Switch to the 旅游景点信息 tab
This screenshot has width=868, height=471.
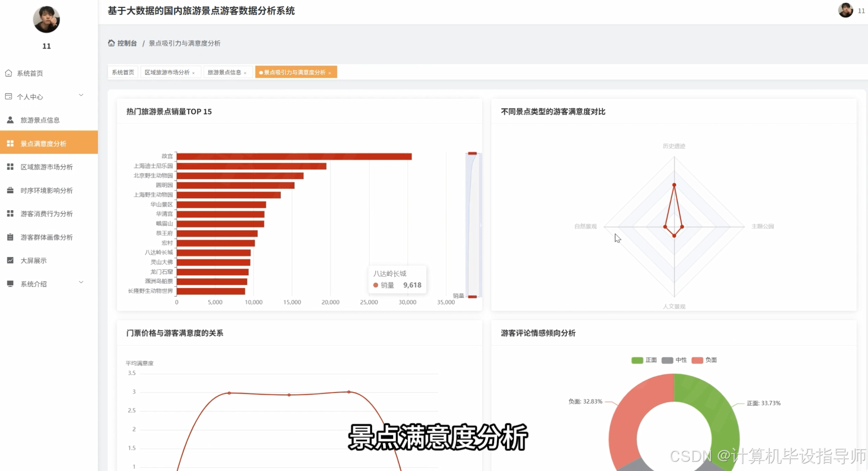(224, 72)
